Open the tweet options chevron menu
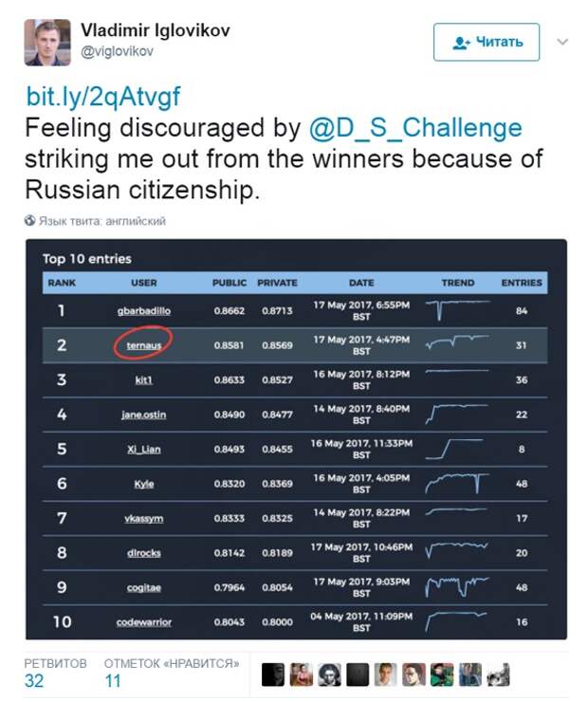Screen dimensions: 588x702 coord(562,42)
